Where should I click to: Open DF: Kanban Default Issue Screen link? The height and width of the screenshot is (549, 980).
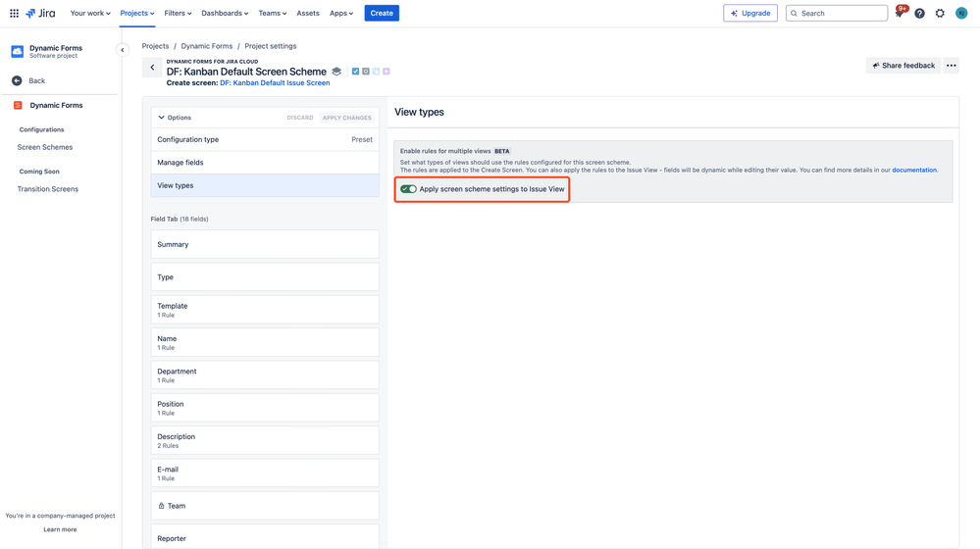click(275, 83)
